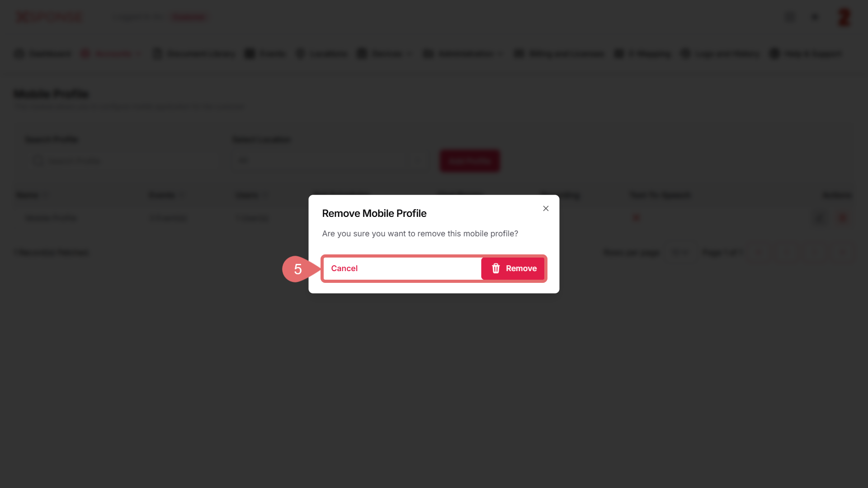868x488 pixels.
Task: Click the Search Profile input field
Action: click(122, 161)
